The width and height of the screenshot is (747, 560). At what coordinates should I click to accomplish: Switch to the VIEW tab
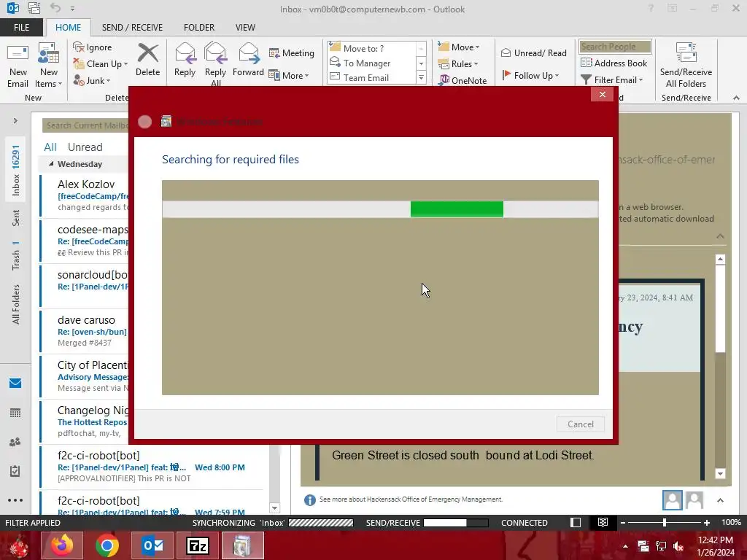tap(245, 28)
